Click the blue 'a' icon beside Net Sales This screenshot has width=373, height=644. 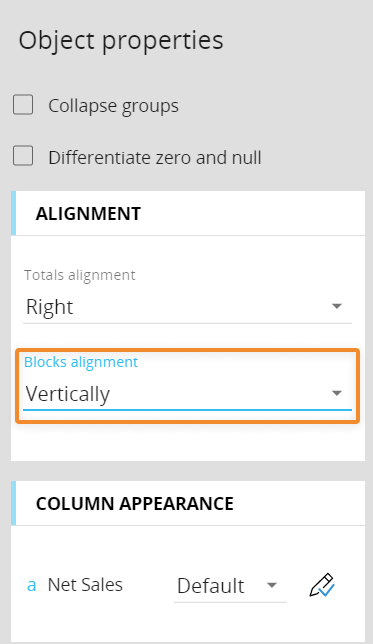(32, 585)
